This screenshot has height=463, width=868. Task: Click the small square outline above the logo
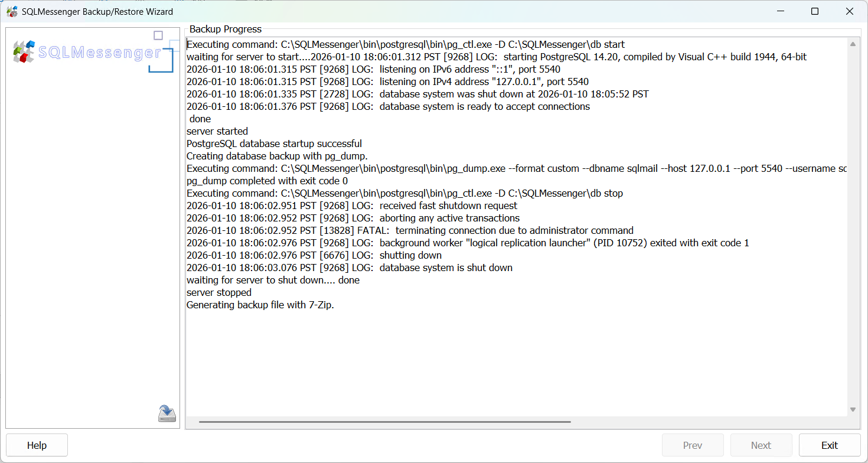pos(158,35)
